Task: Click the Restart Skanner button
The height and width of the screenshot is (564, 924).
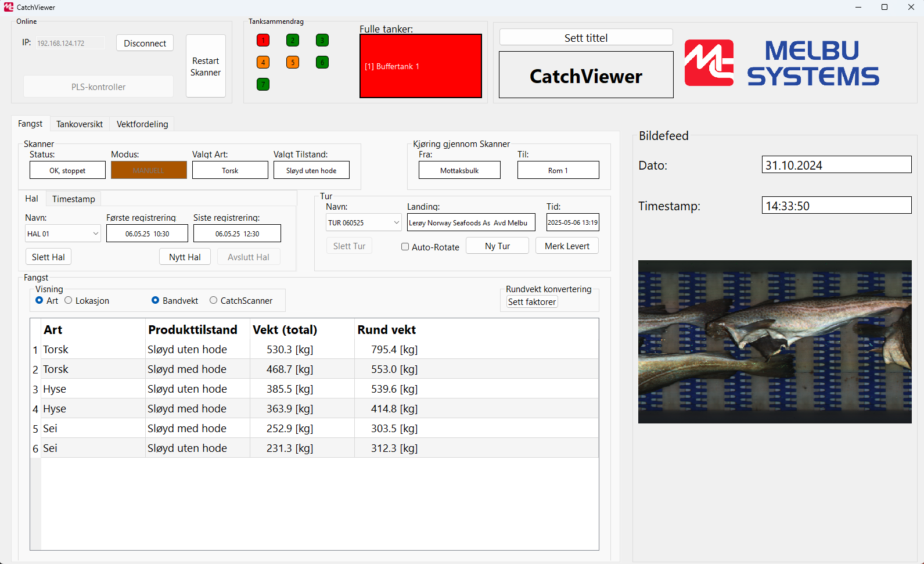Action: click(x=206, y=66)
